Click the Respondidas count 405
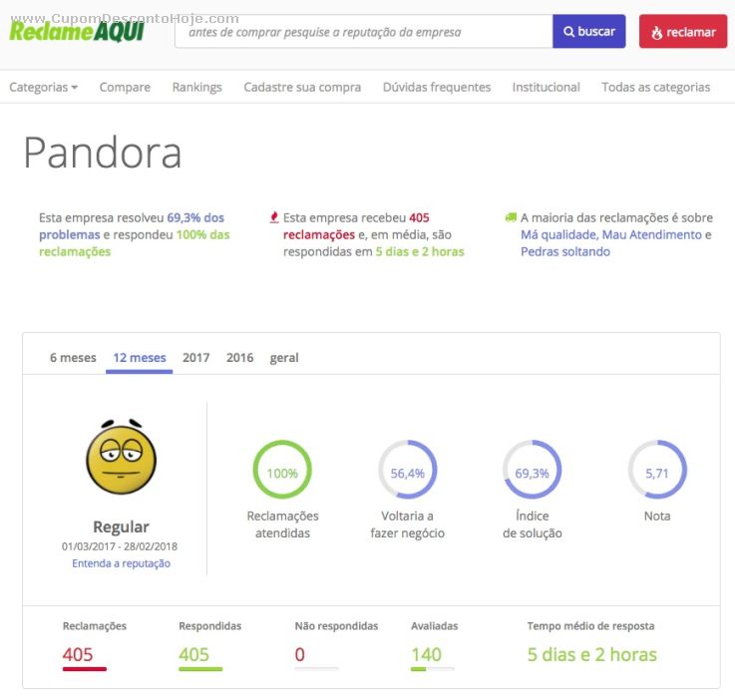Screen dimensions: 735x700 click(193, 654)
